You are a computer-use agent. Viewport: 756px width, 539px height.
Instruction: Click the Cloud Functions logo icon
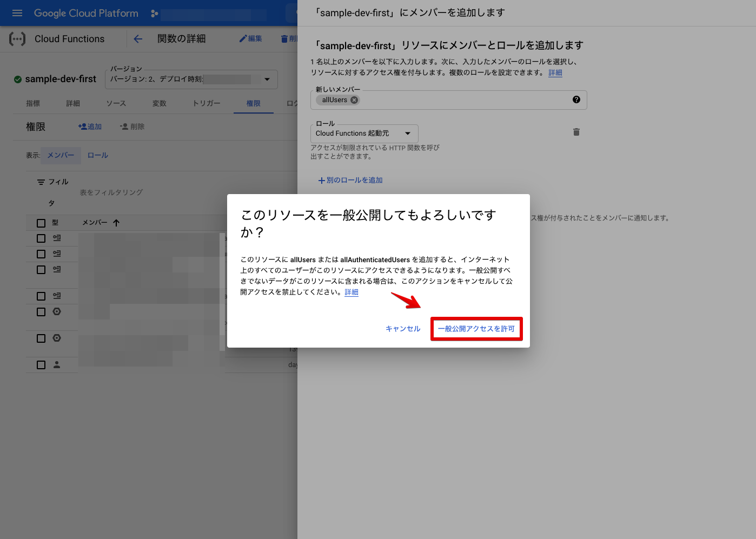pyautogui.click(x=17, y=39)
